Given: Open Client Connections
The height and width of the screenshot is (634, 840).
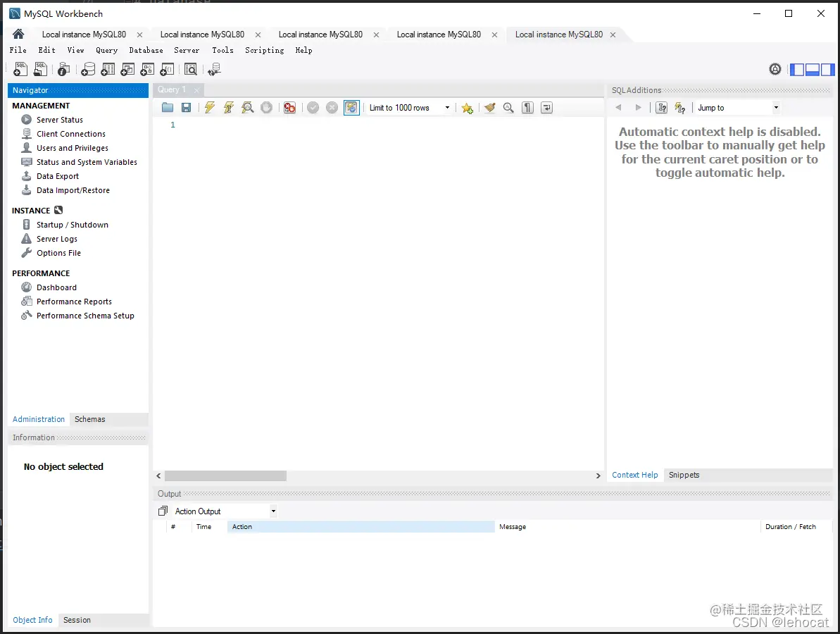Looking at the screenshot, I should point(70,133).
